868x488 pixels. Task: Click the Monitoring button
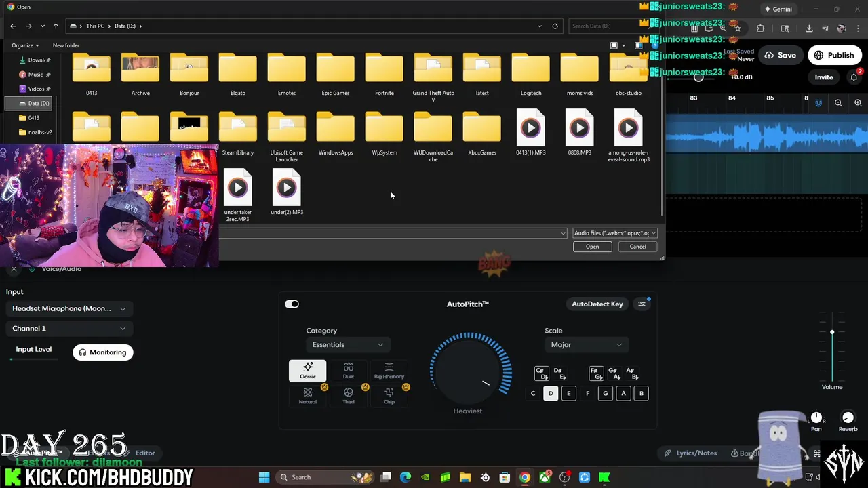pyautogui.click(x=102, y=352)
